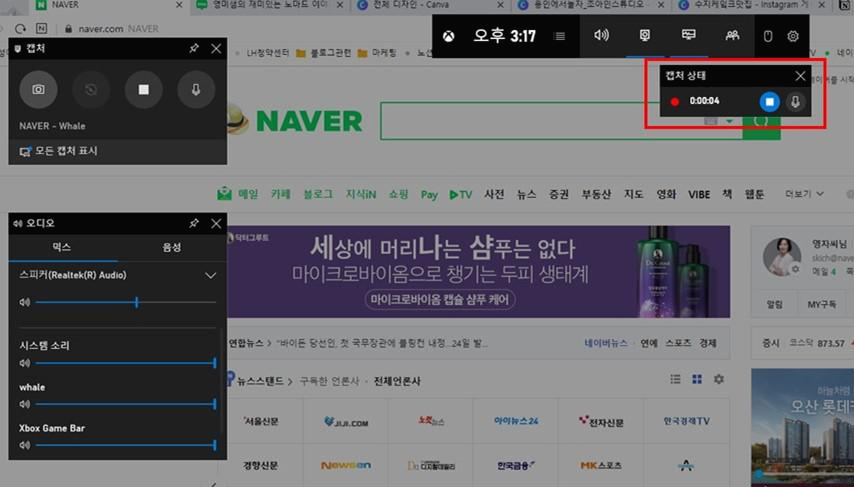Open the Game Bar widget menu

[x=559, y=36]
